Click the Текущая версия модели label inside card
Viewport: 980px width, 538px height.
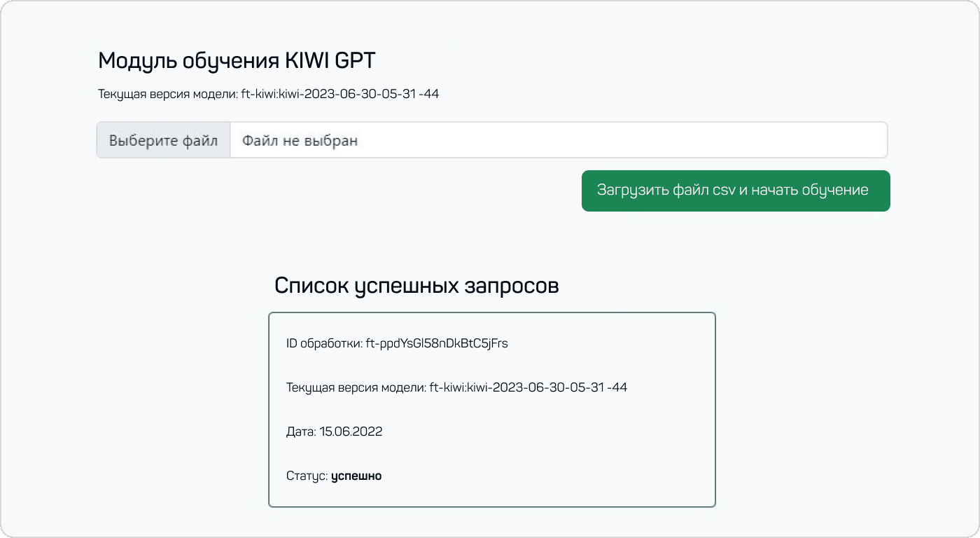click(x=356, y=387)
